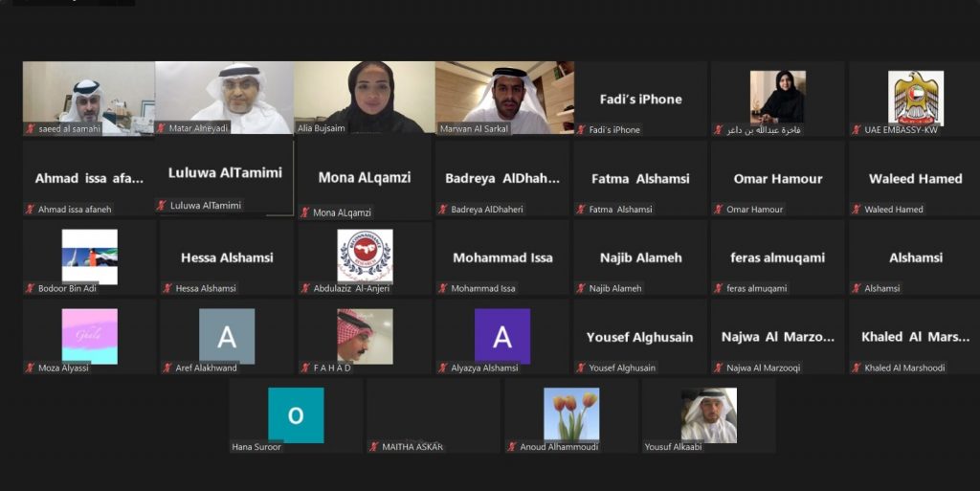Click muted mic icon beside Khaled Al Marshoodi
Image resolution: width=980 pixels, height=491 pixels.
point(857,368)
